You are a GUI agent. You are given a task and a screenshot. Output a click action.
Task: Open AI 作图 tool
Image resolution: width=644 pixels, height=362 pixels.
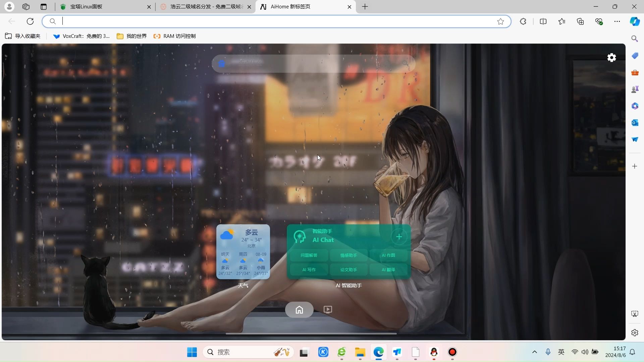388,255
